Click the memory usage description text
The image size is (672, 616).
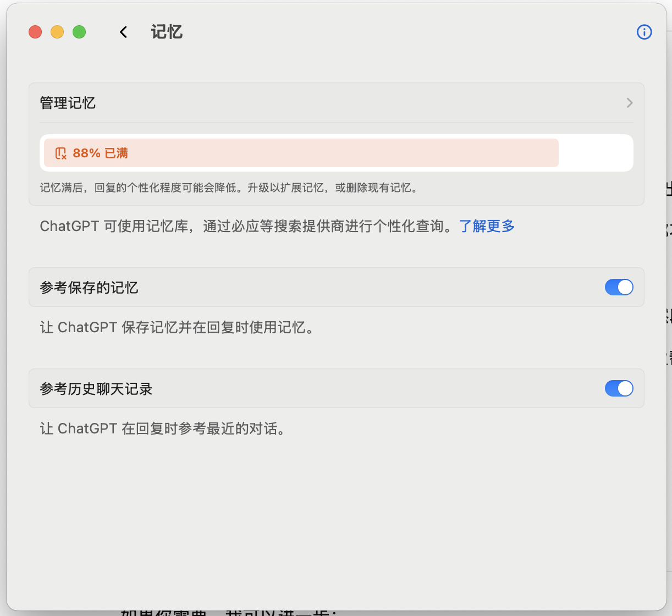[228, 188]
